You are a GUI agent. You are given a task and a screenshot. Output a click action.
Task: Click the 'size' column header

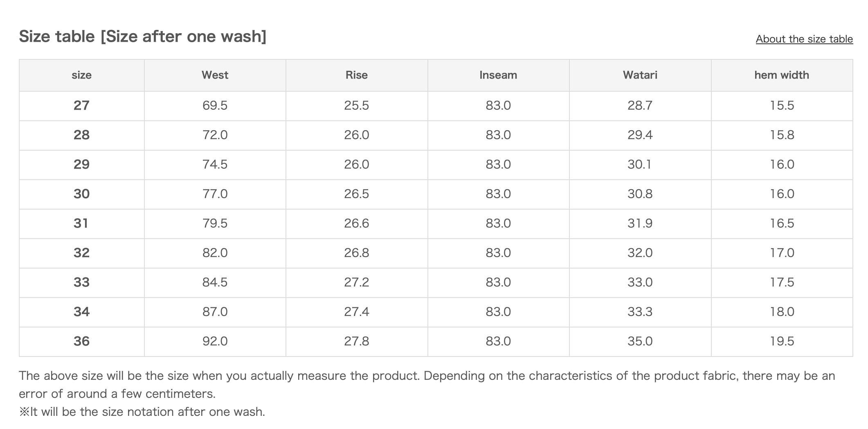pos(81,75)
